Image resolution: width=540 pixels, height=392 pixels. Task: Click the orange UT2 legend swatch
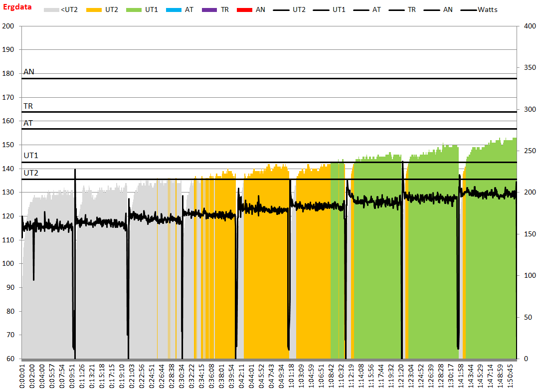click(94, 9)
